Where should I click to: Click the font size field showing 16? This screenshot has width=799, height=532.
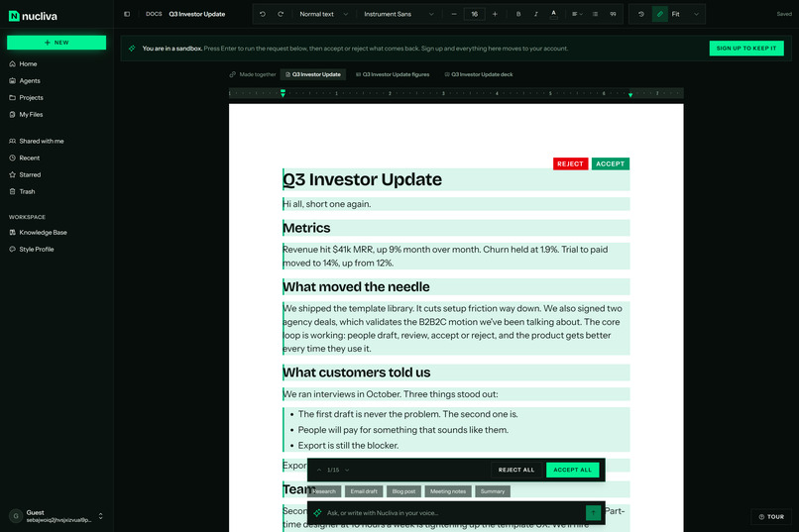pyautogui.click(x=475, y=14)
